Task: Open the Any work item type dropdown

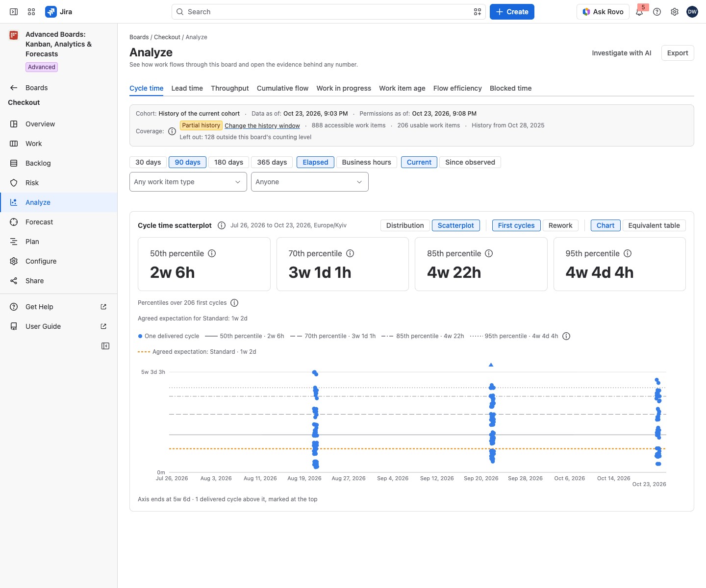Action: pyautogui.click(x=188, y=182)
